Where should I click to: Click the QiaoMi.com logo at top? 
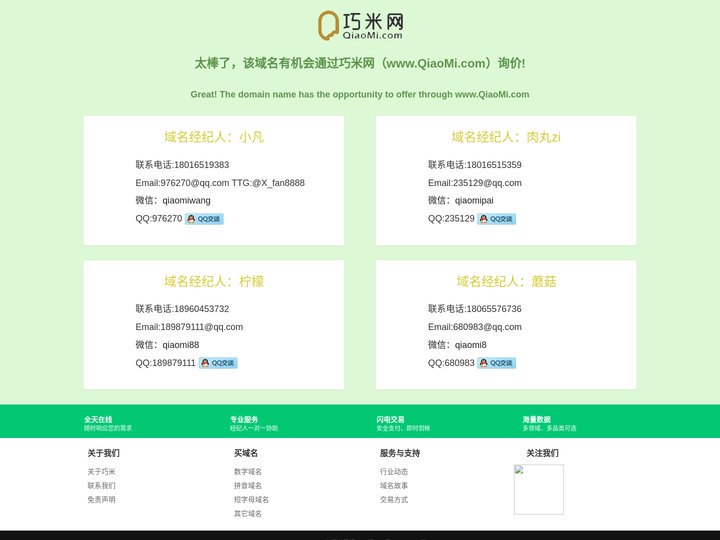point(360,26)
